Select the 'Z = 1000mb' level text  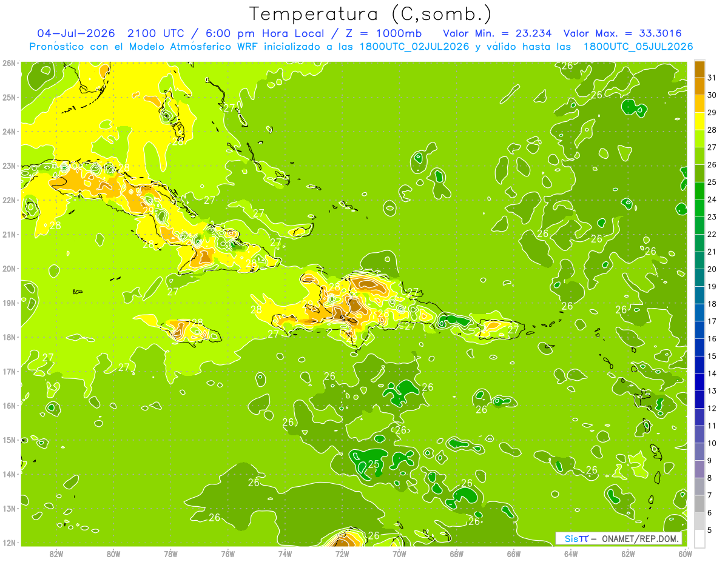point(383,33)
